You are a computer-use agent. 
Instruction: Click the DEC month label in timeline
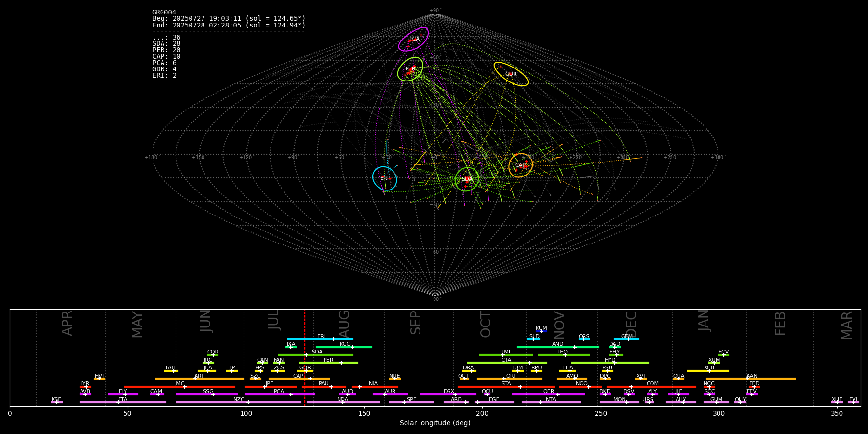tap(631, 325)
